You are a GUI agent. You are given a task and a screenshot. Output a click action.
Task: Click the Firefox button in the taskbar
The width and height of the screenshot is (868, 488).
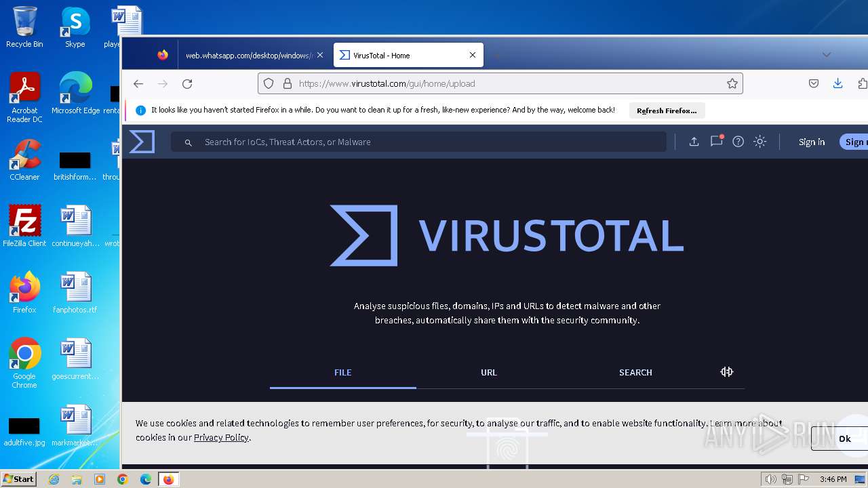tap(168, 479)
